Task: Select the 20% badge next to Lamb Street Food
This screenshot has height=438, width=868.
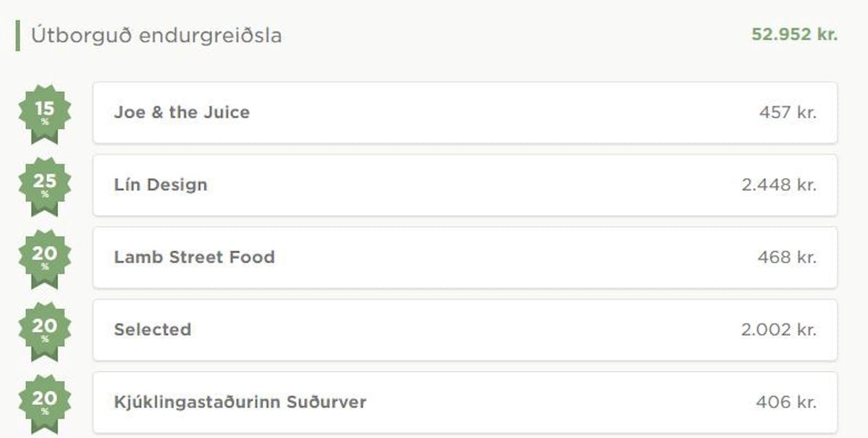Action: [x=44, y=258]
